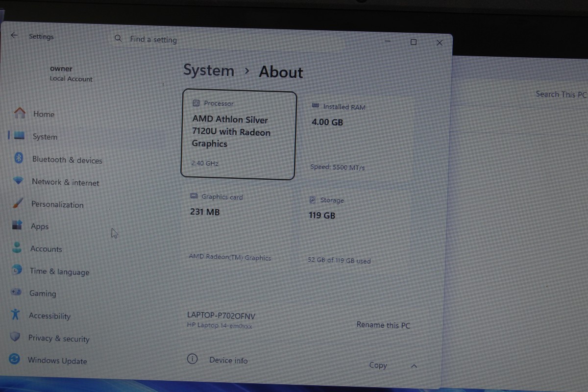
Task: Click the Apps grid icon
Action: 17,225
